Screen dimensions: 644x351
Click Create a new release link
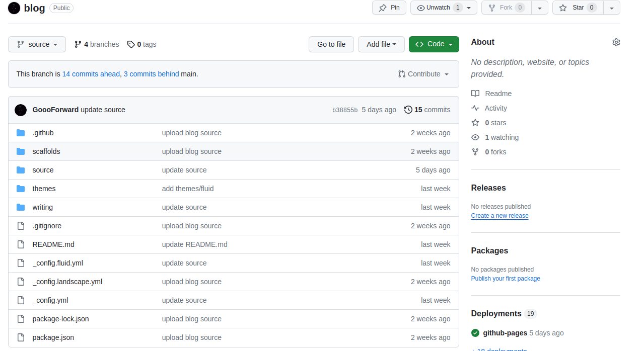(499, 216)
